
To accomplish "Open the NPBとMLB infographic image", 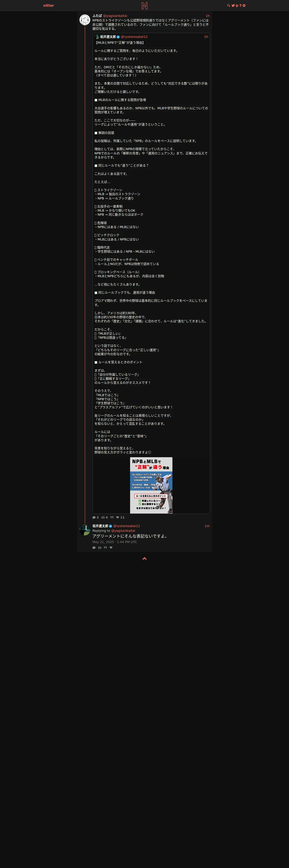I will point(151,485).
